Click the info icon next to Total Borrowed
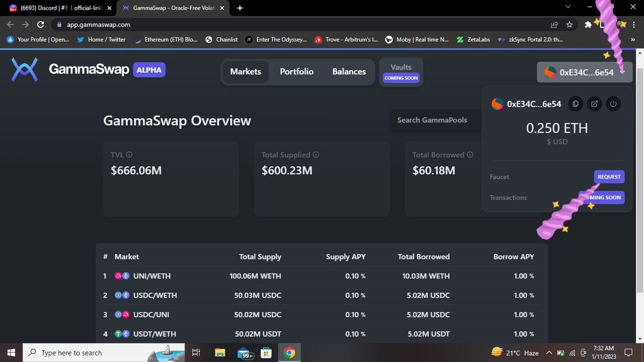Screen dimensions: 644x362 point(470,155)
